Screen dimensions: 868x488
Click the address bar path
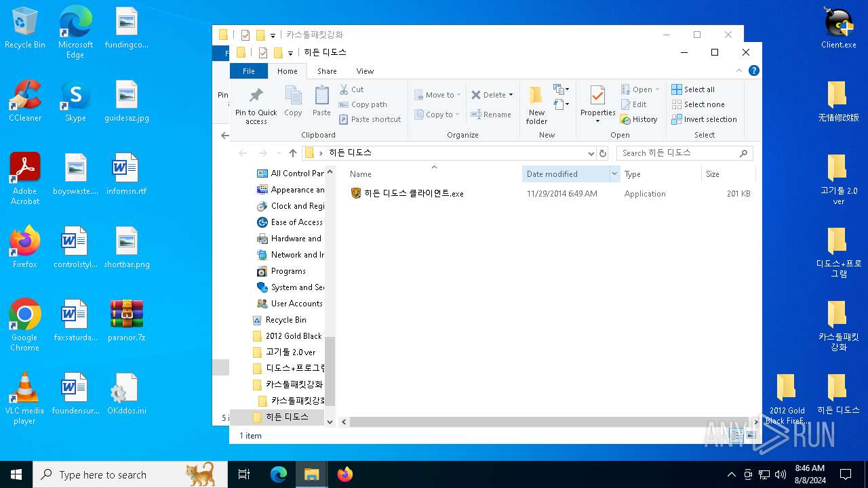pos(448,153)
